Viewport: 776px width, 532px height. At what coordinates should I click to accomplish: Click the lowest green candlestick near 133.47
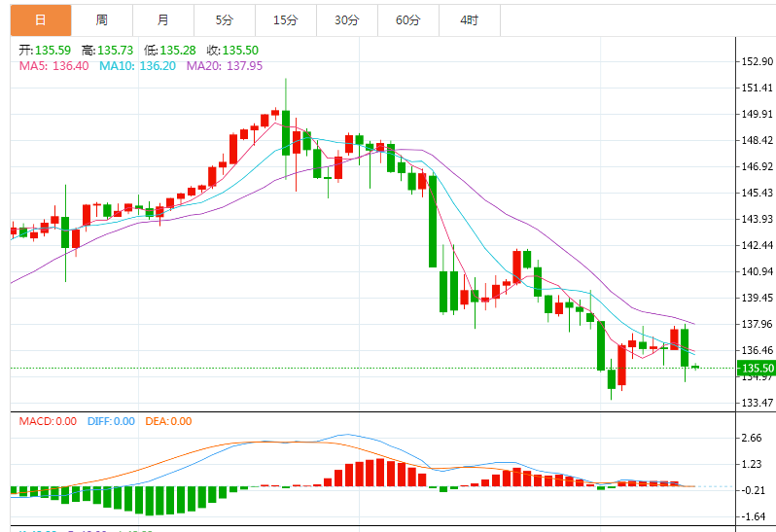pyautogui.click(x=612, y=379)
